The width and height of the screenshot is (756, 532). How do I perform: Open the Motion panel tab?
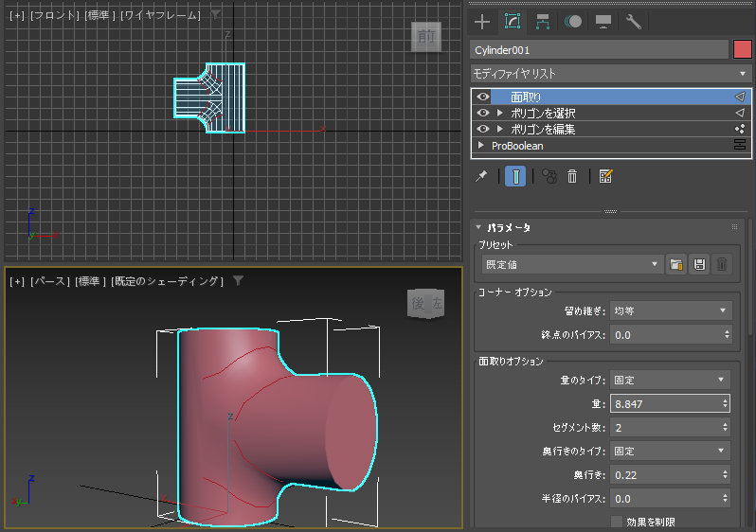pos(573,22)
